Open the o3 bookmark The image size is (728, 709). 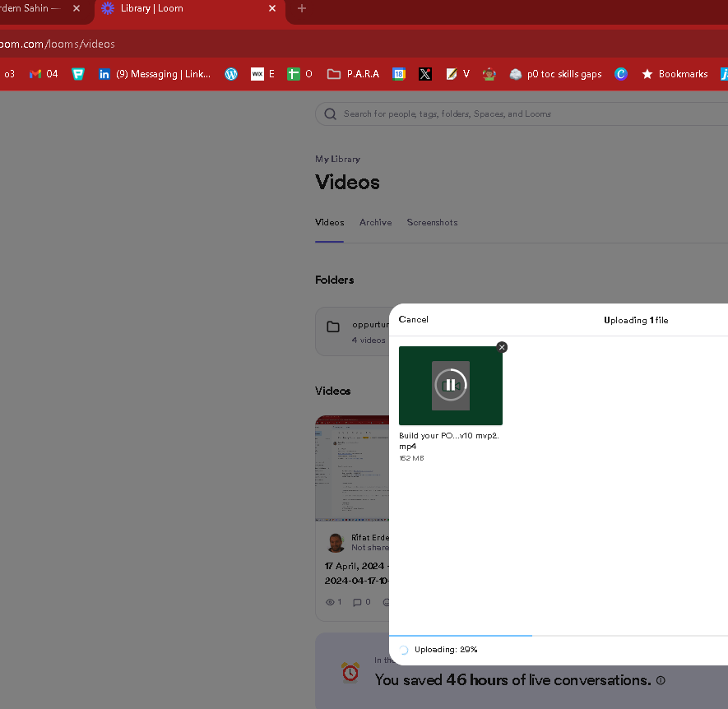coord(9,74)
